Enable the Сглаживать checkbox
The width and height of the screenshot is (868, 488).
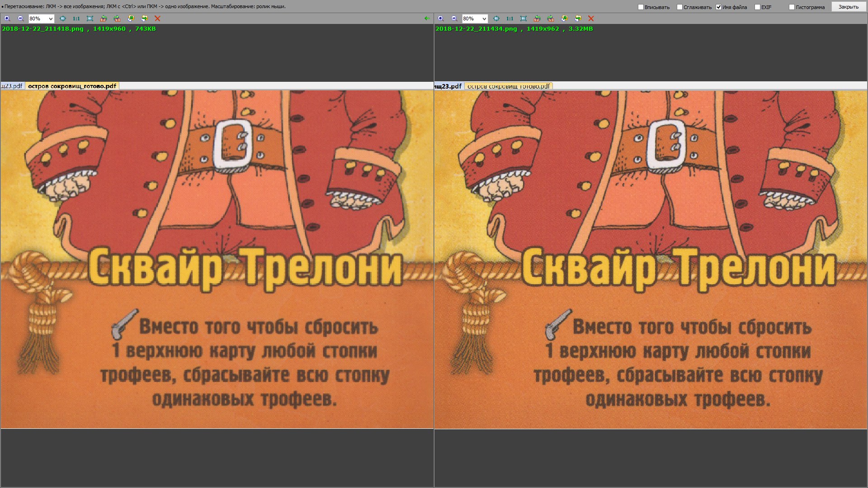point(679,7)
